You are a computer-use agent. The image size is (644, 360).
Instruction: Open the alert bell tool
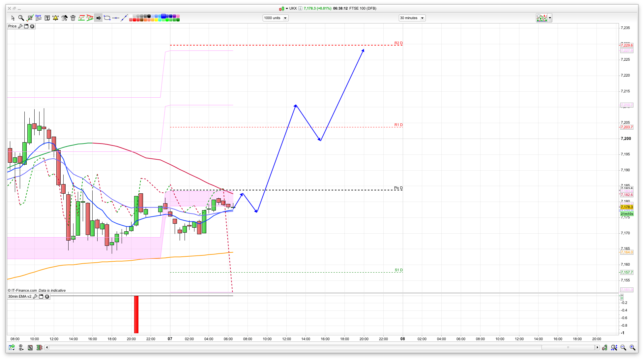pyautogui.click(x=55, y=18)
